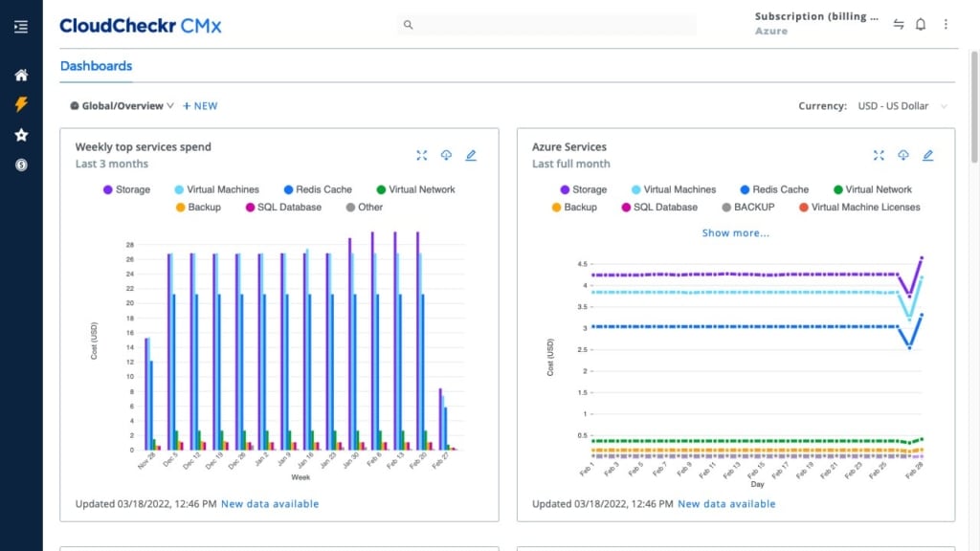Screen dimensions: 980x551
Task: Click New data available under Weekly spend
Action: coord(269,503)
